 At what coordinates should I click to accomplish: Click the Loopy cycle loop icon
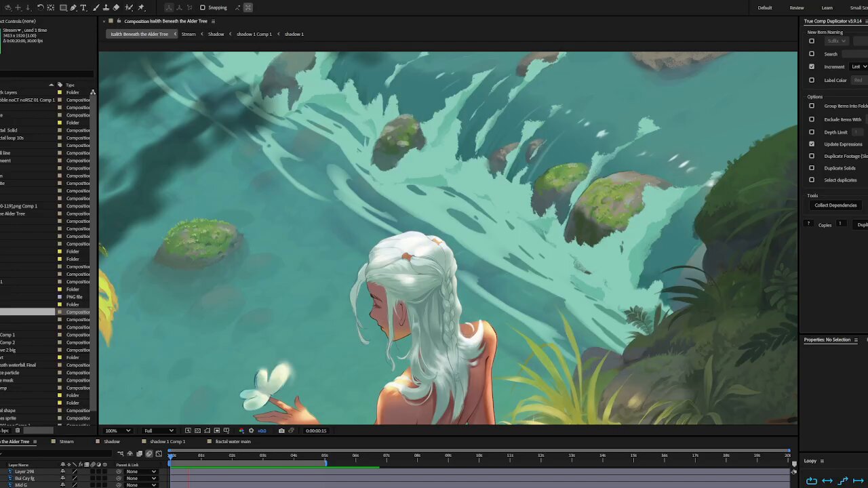tap(812, 481)
